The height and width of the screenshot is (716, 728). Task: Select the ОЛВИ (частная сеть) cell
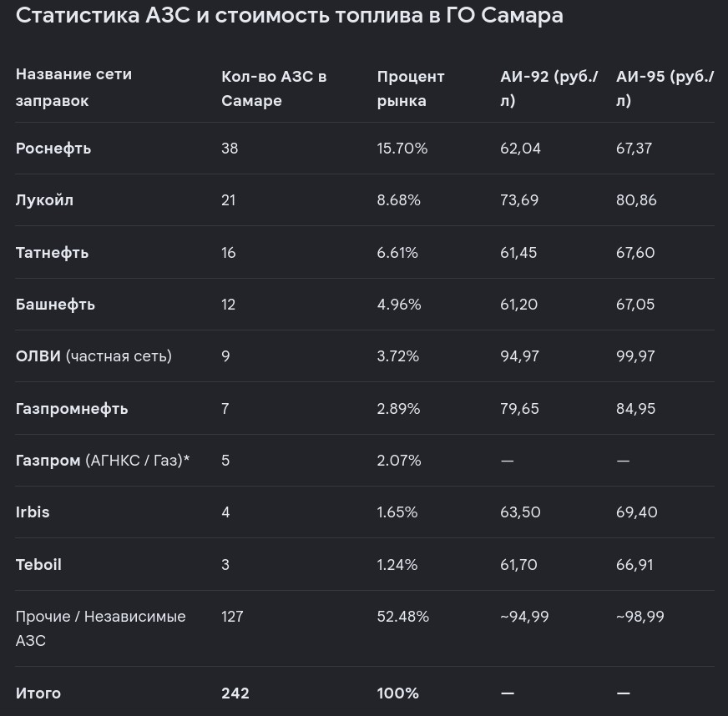pyautogui.click(x=94, y=355)
